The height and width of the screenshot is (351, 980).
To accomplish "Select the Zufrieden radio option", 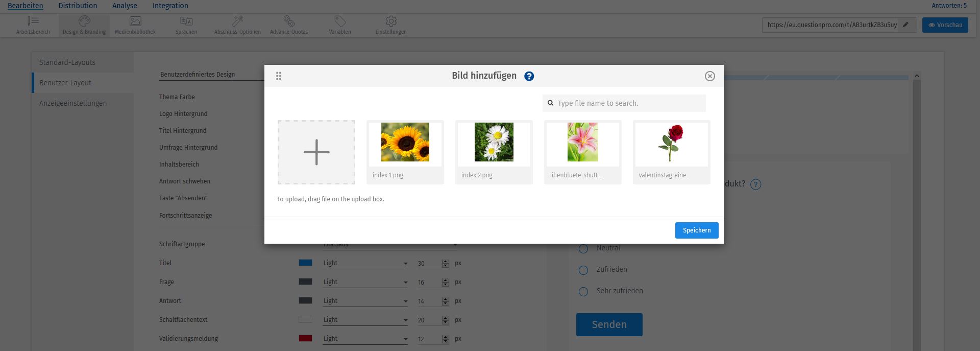I will (x=583, y=270).
